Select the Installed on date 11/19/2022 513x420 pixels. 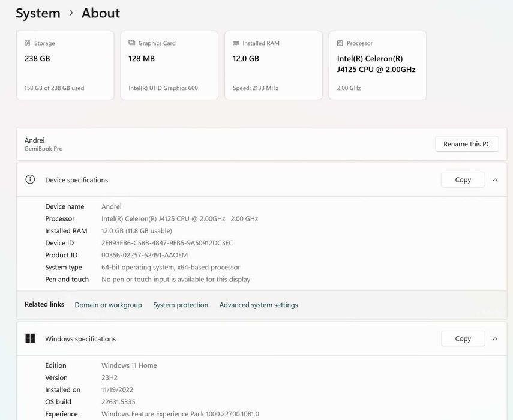pos(117,389)
